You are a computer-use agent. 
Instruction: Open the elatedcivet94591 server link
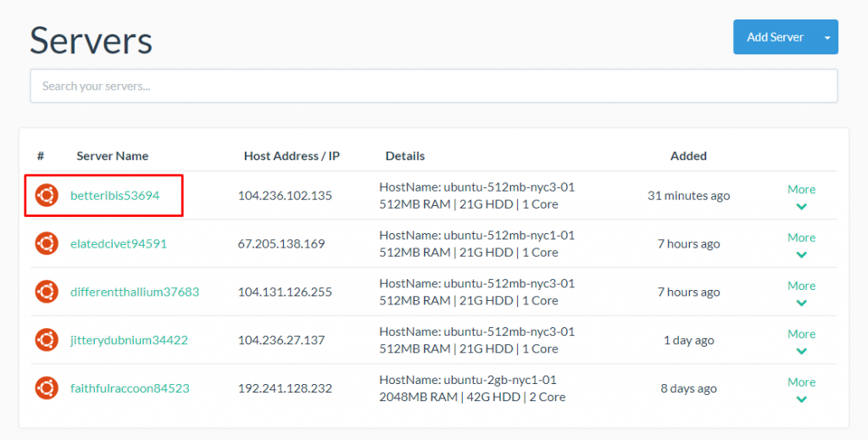[x=119, y=243]
